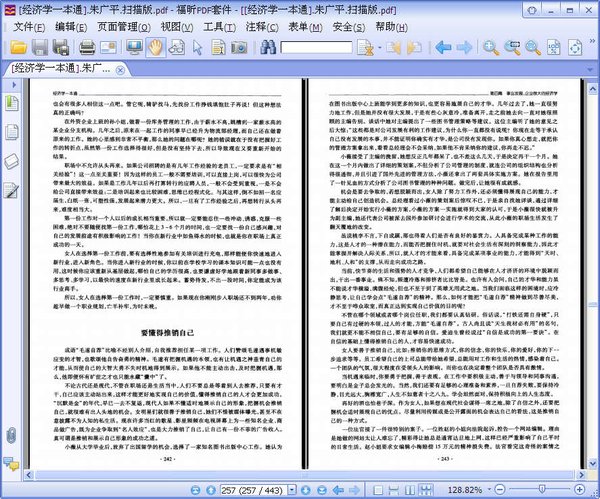This screenshot has width=600, height=499.
Task: Jump to first page button
Action: tap(196, 490)
